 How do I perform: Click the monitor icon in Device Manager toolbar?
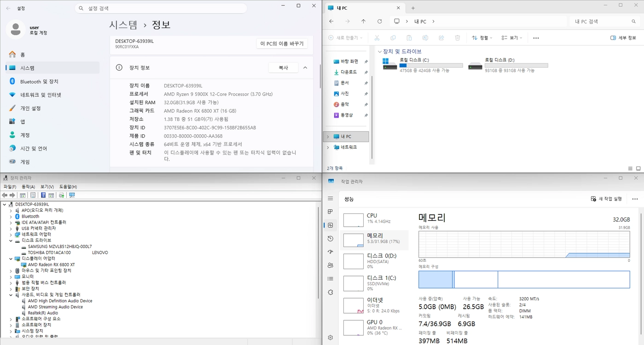(72, 195)
